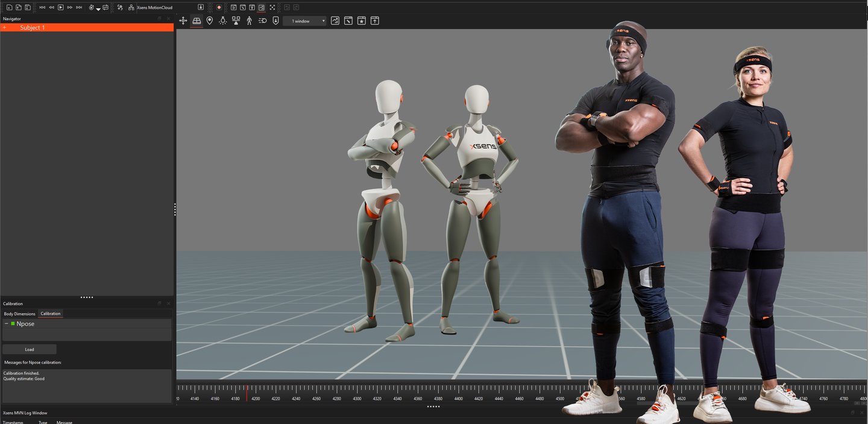Click the splitter dots between Navigator and Calibration
This screenshot has width=868, height=424.
87,297
